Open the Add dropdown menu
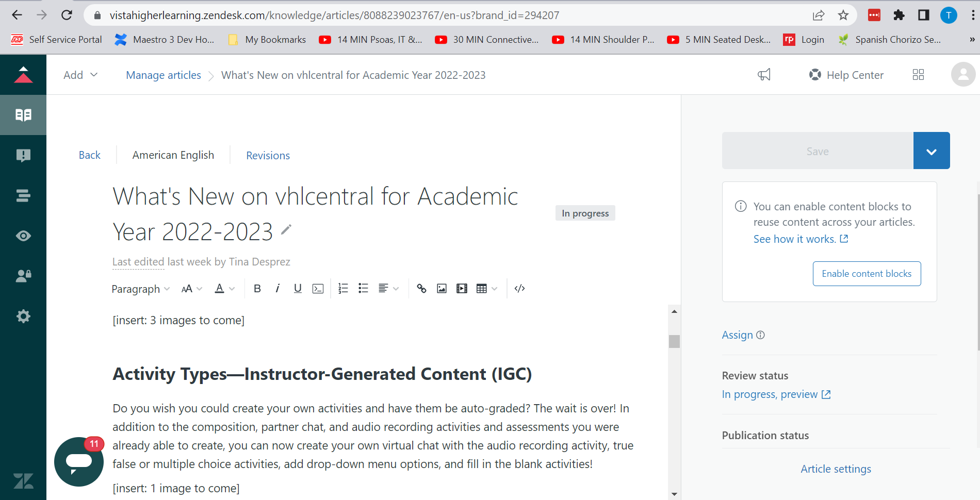Viewport: 980px width, 500px height. pos(80,75)
